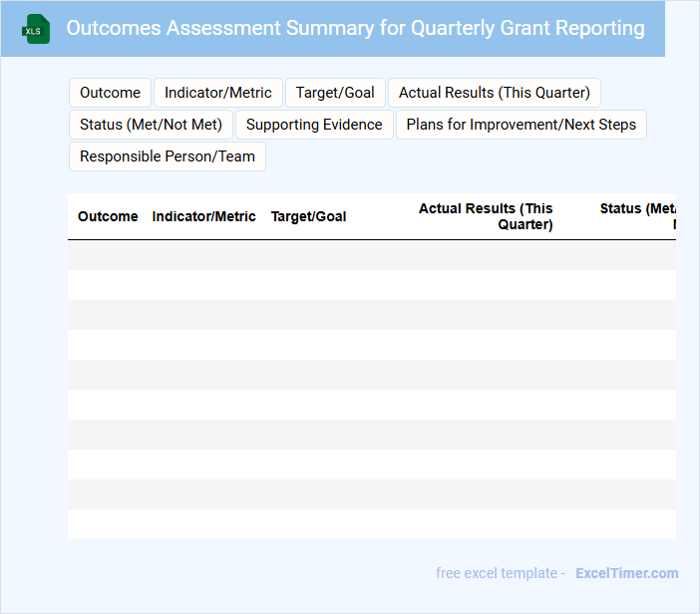This screenshot has width=700, height=614.
Task: Select the Target/Goal column header
Action: [308, 216]
